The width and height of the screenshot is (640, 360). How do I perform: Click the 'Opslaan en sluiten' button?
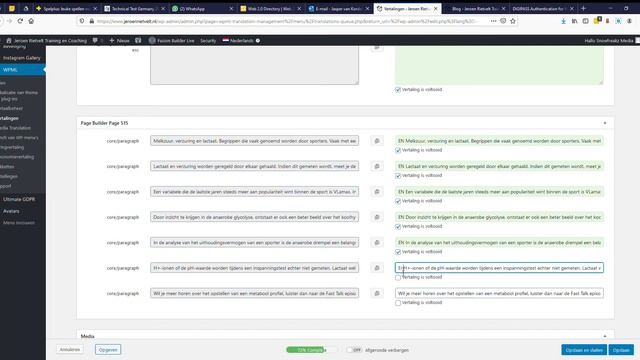pos(584,350)
